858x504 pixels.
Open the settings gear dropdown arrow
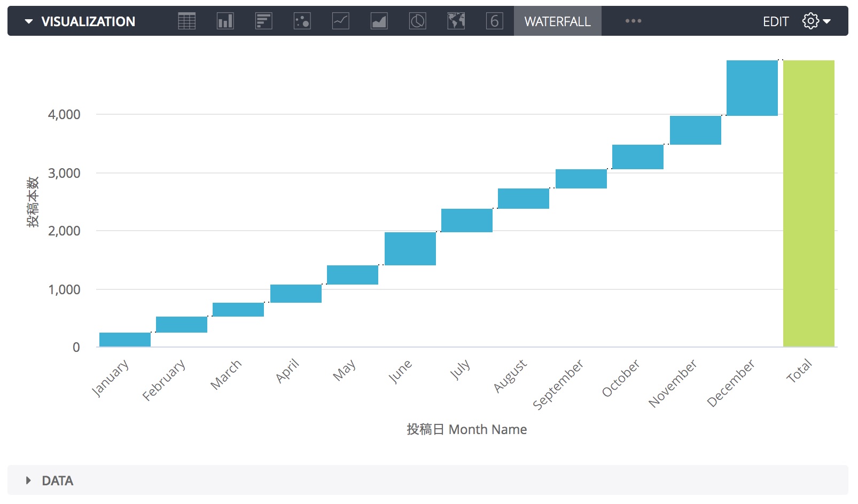[x=826, y=22]
